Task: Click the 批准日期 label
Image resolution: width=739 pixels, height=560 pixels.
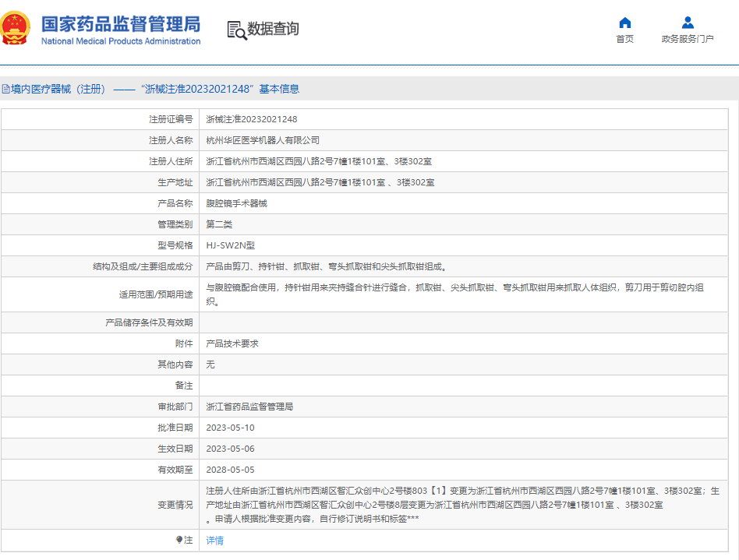Action: point(175,428)
